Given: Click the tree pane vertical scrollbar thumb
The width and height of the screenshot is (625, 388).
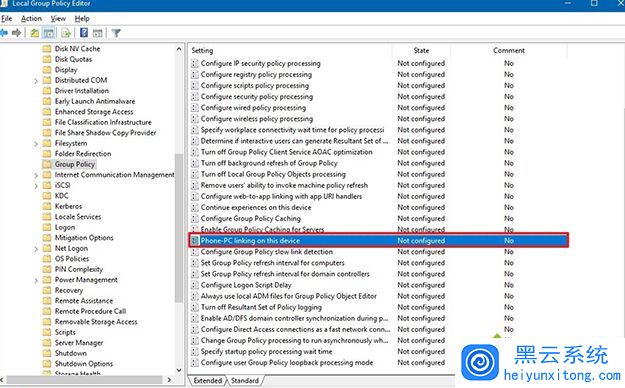Looking at the screenshot, I should coord(179,227).
